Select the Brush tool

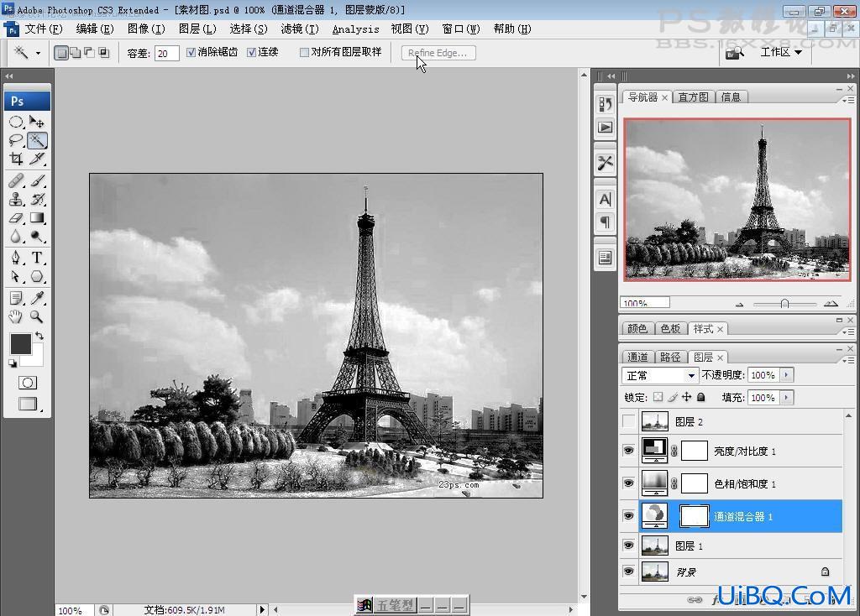(x=37, y=180)
